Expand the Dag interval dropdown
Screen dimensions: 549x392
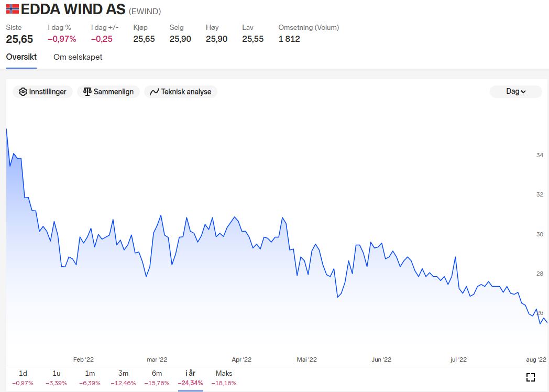(x=516, y=91)
